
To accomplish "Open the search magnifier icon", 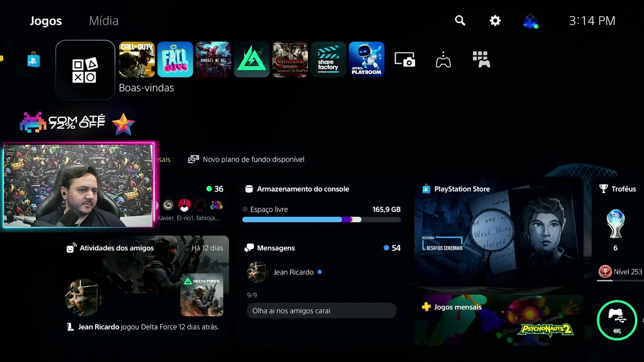I will pos(460,21).
